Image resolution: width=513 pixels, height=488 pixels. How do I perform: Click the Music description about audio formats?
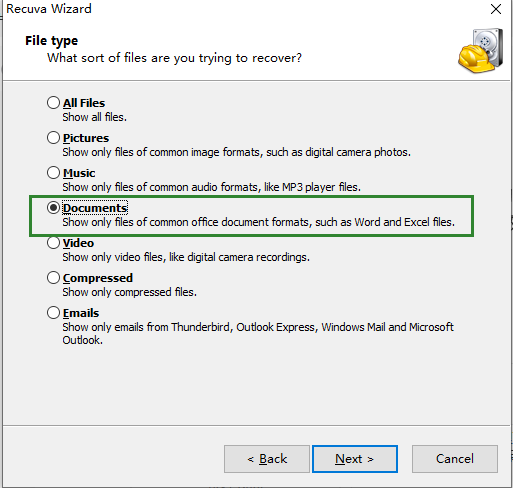click(x=211, y=187)
